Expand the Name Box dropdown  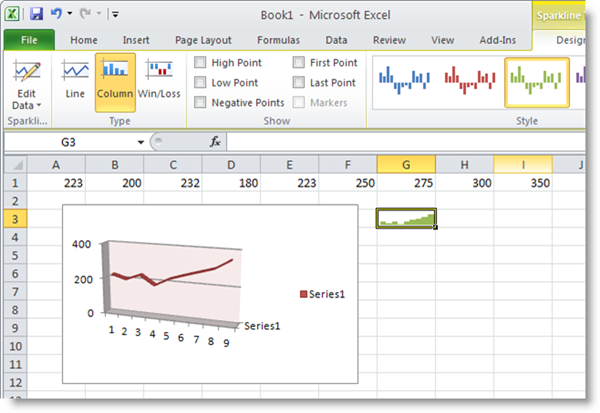(140, 142)
